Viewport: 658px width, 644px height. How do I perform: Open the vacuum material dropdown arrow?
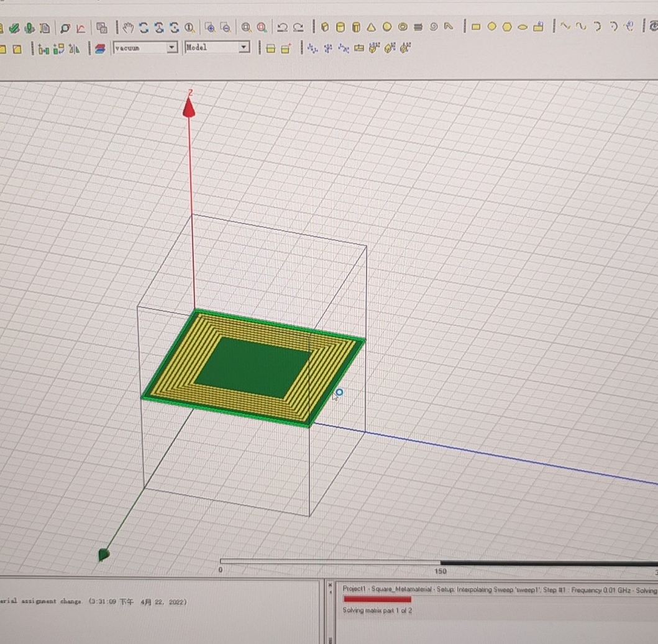(x=171, y=47)
